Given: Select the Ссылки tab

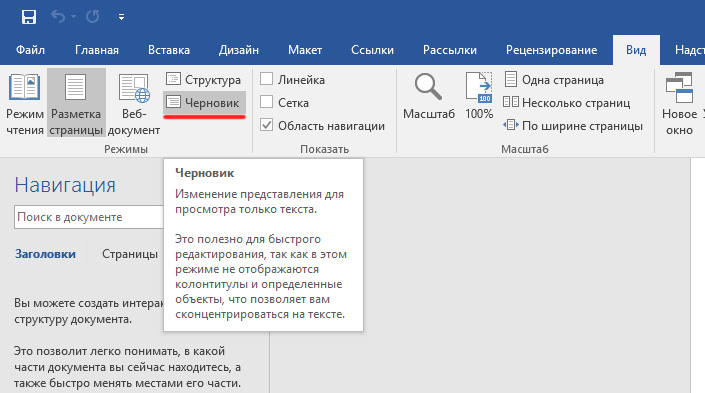Looking at the screenshot, I should tap(372, 50).
